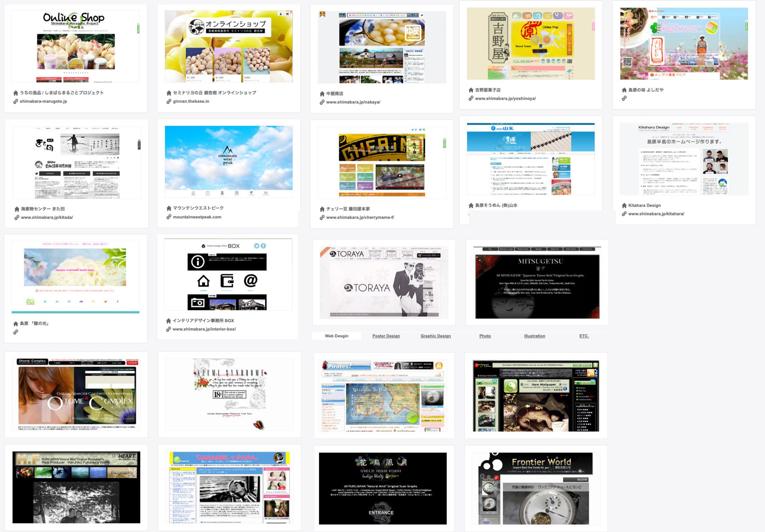Open mountainwestpeak.com link
This screenshot has width=765, height=532.
[197, 217]
